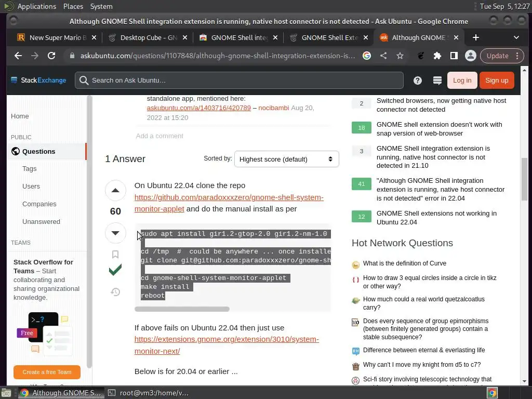The width and height of the screenshot is (532, 399).
Task: Go to Home in the left sidebar
Action: tap(20, 116)
